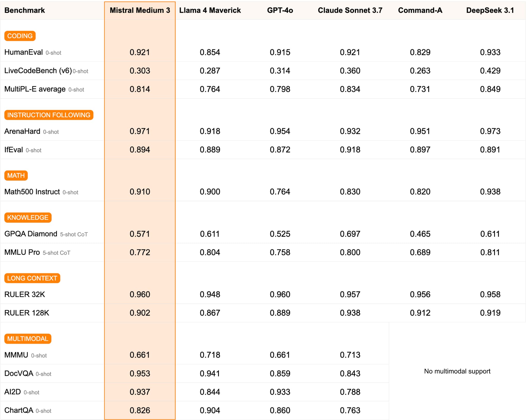
Task: Click the DeepSeek 3.1 column header
Action: (490, 10)
